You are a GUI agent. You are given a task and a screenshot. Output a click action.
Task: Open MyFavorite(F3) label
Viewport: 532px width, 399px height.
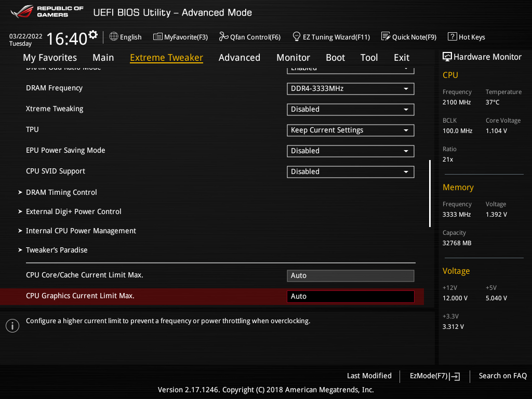tap(186, 37)
